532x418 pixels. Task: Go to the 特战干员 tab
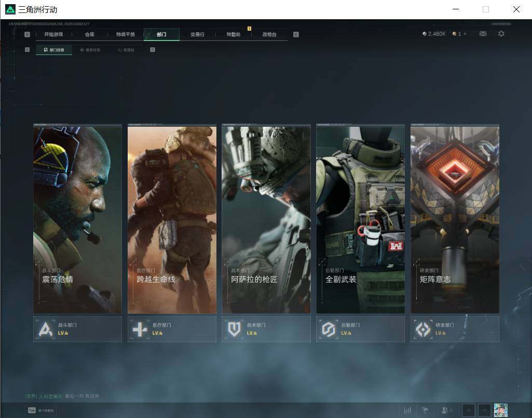point(126,34)
